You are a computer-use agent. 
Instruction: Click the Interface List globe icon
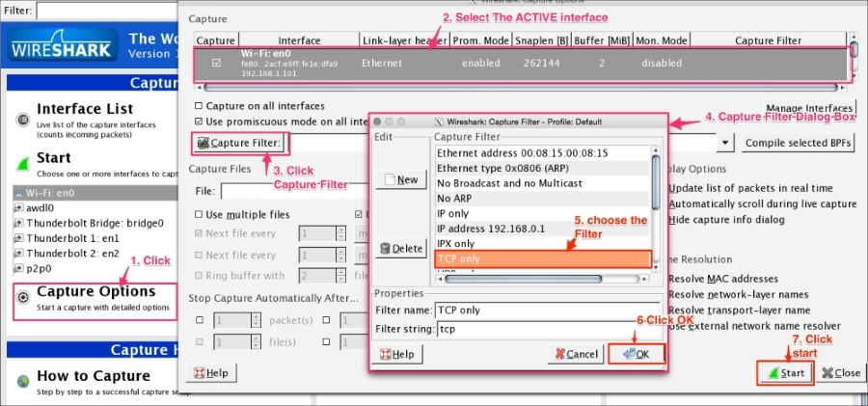tap(23, 119)
